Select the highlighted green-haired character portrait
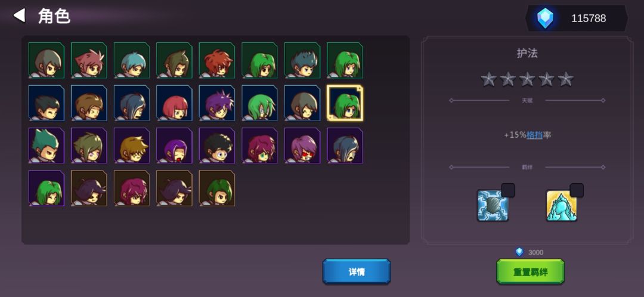The image size is (644, 297). point(345,103)
